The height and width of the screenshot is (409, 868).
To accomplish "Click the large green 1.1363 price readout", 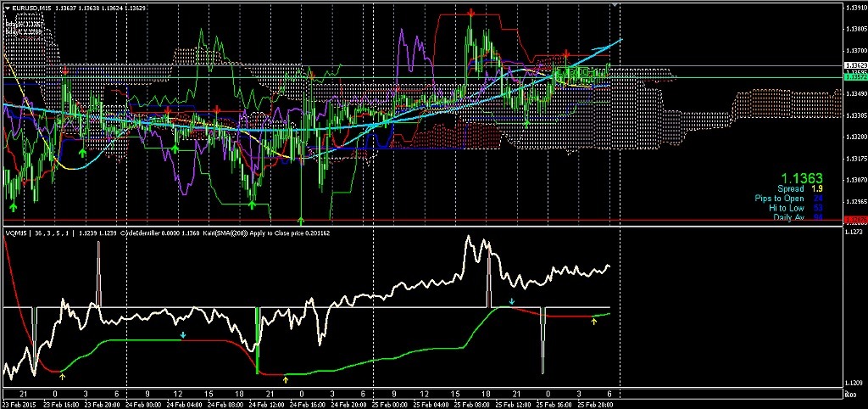I will point(802,178).
